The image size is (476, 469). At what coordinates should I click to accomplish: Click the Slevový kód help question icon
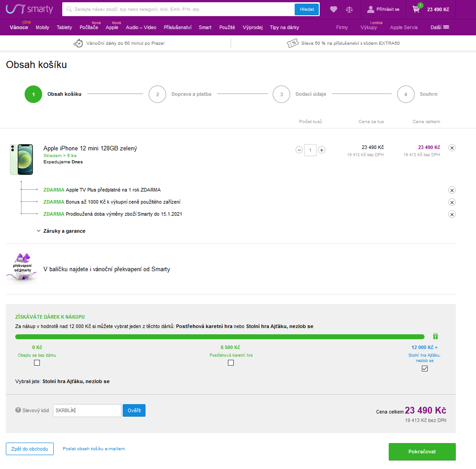pyautogui.click(x=18, y=410)
